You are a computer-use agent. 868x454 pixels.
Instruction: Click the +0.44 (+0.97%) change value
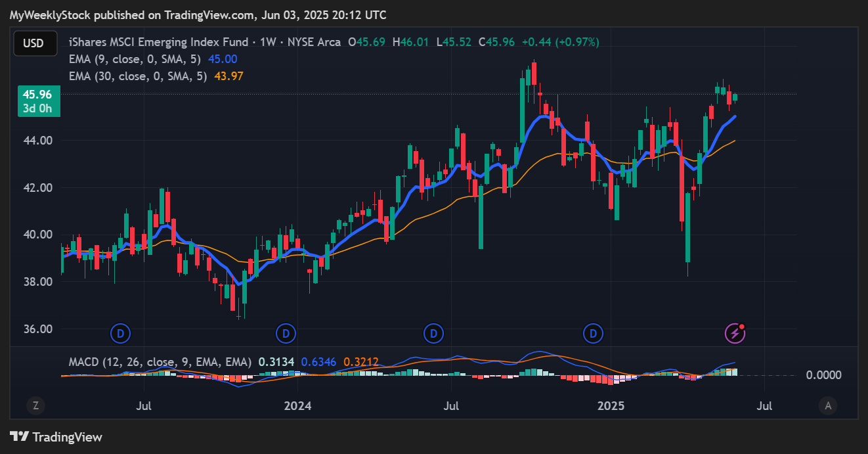[561, 42]
